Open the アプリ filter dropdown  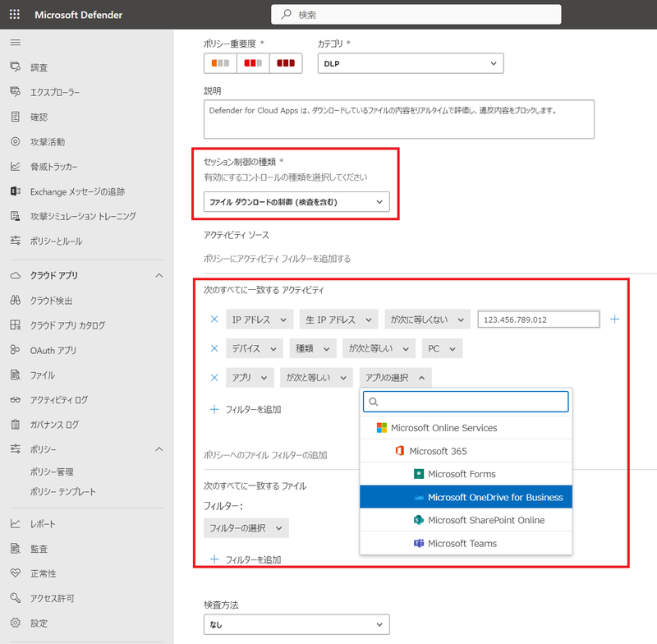point(250,378)
